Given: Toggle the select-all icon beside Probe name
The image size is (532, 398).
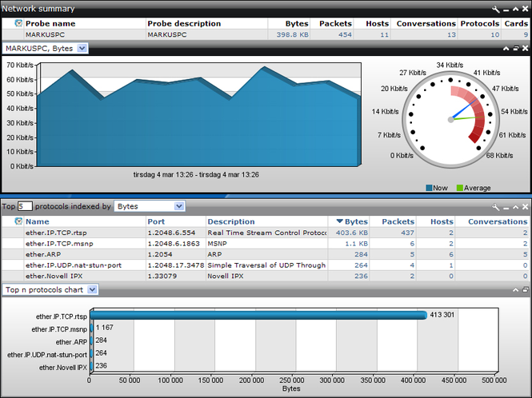Looking at the screenshot, I should 18,24.
